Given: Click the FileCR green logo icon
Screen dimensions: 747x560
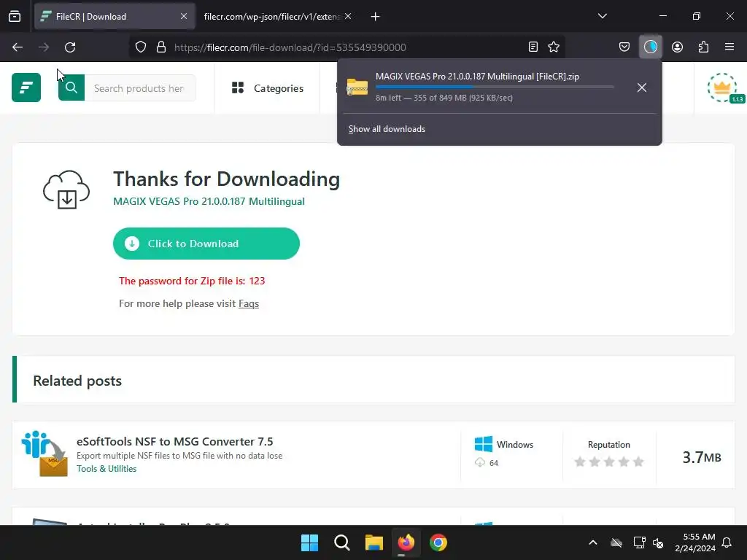Looking at the screenshot, I should [26, 87].
